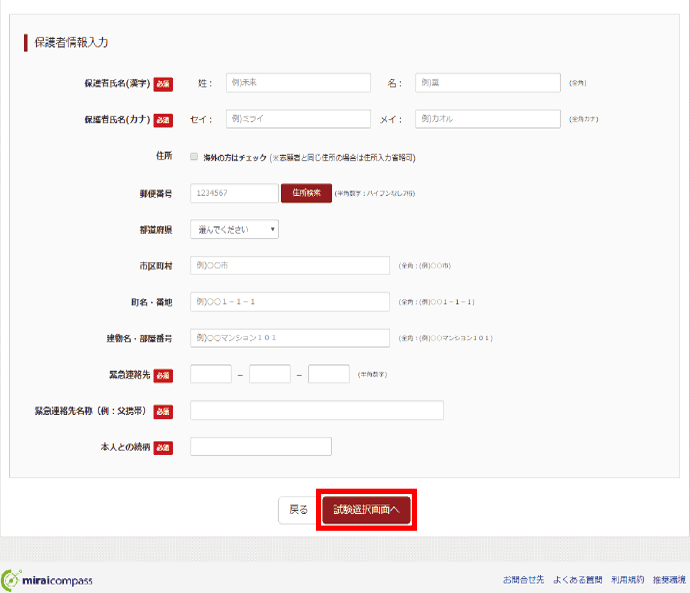Click the 戻る back button
Screen dimensions: 690x593
298,510
